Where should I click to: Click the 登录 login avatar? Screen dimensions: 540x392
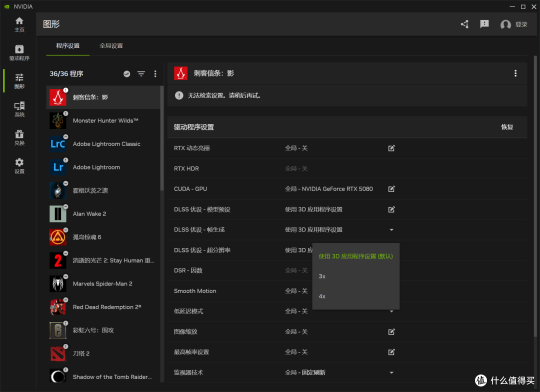(505, 24)
